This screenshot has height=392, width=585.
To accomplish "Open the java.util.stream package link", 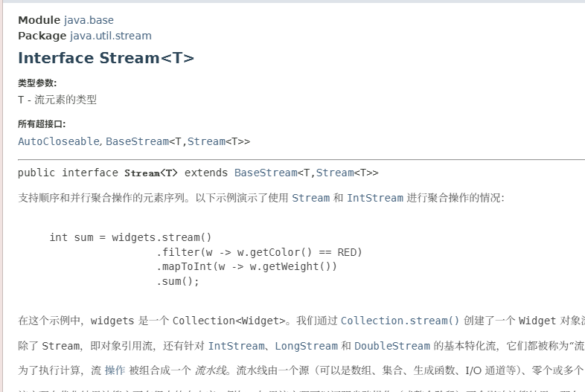I will [110, 36].
